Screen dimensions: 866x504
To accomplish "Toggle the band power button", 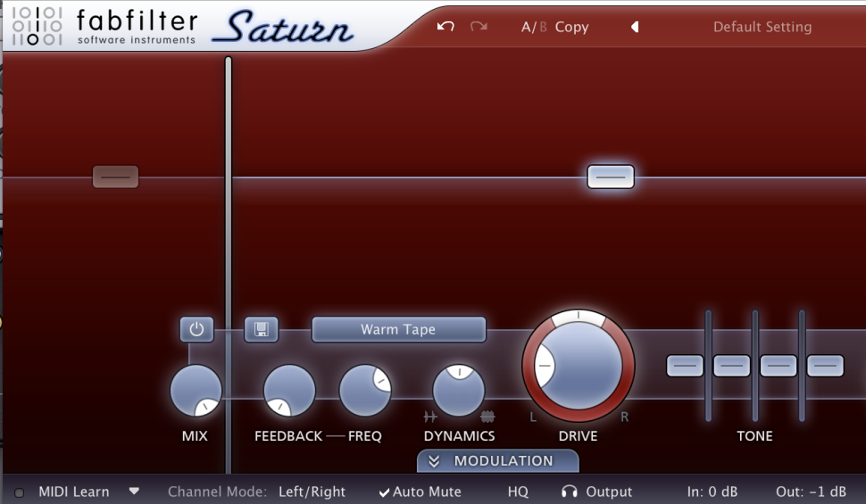I will pyautogui.click(x=196, y=329).
